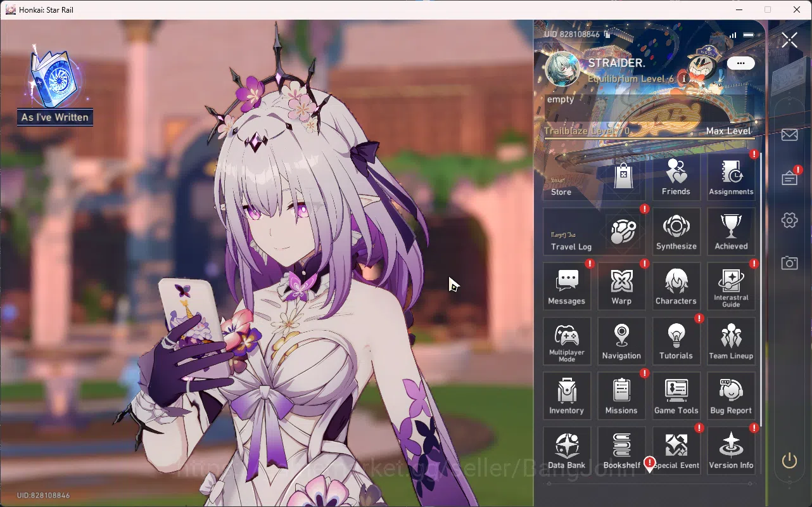Screen dimensions: 812x507
Task: Click the Trailblaze Level progress bar
Action: point(649,138)
